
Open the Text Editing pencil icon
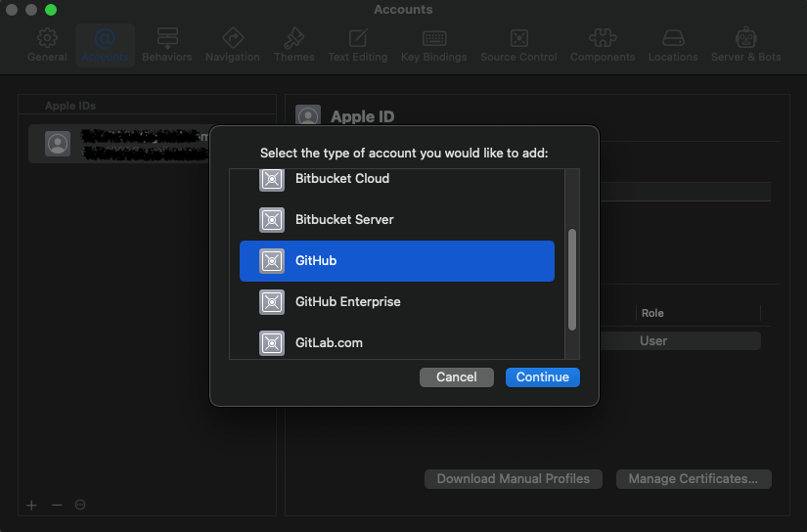358,38
